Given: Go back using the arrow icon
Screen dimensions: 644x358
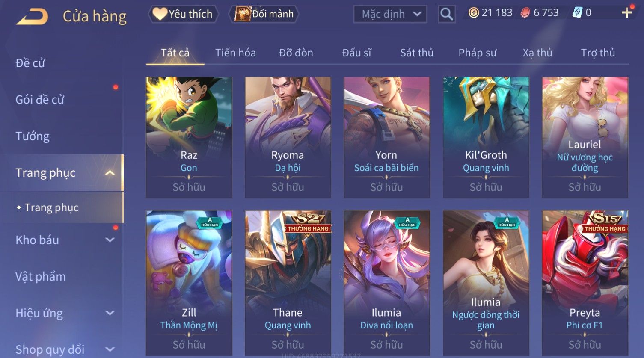Looking at the screenshot, I should tap(32, 17).
